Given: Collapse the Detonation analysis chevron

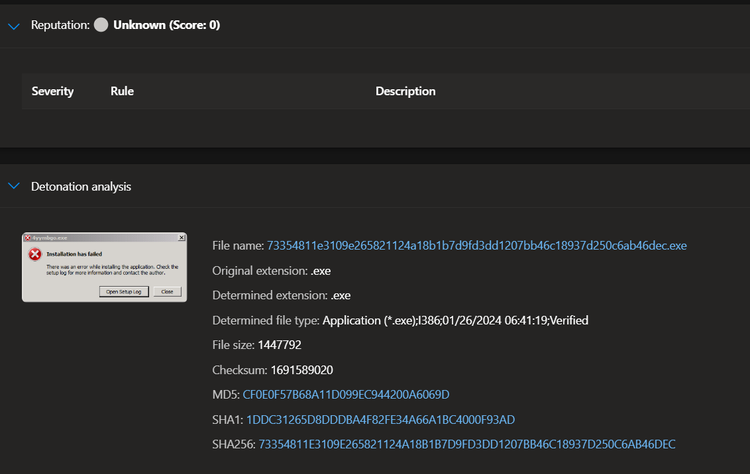Looking at the screenshot, I should (x=14, y=186).
